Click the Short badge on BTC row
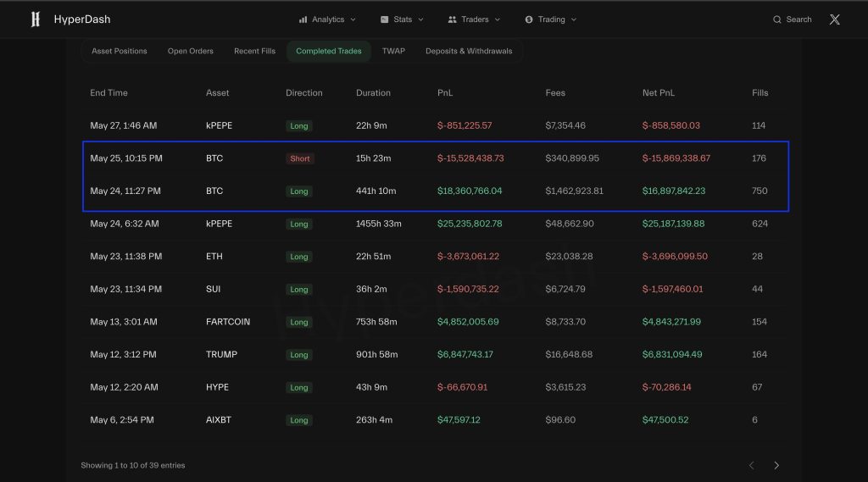Screen dimensions: 868x482 click(300, 158)
